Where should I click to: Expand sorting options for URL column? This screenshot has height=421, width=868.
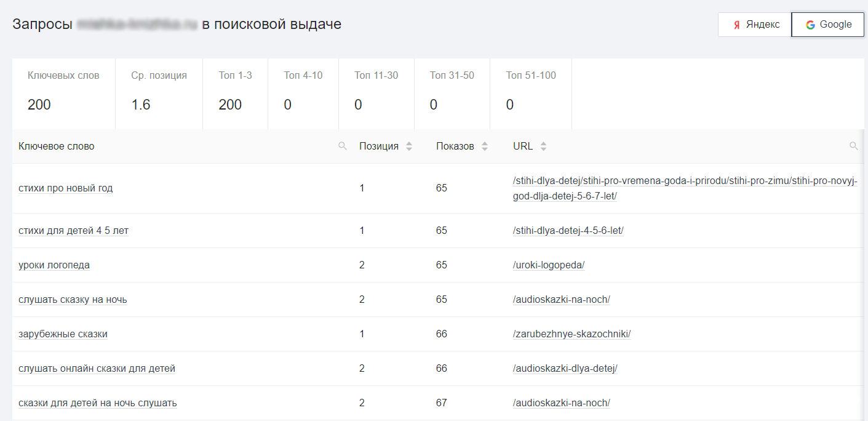pyautogui.click(x=543, y=146)
